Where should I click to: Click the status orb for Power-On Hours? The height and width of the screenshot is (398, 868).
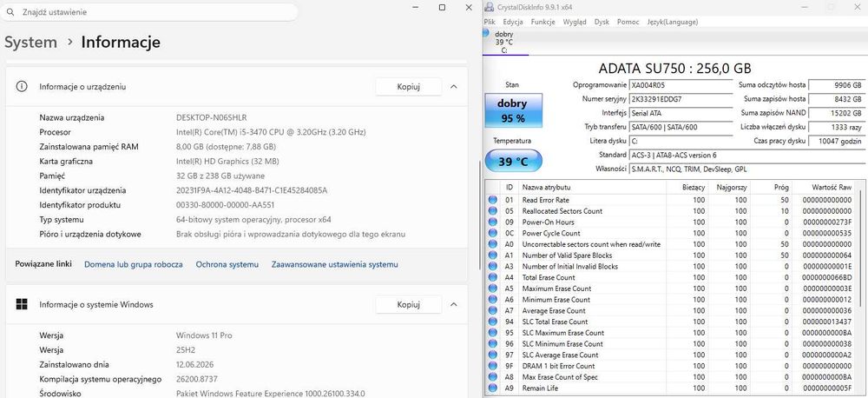pos(493,222)
